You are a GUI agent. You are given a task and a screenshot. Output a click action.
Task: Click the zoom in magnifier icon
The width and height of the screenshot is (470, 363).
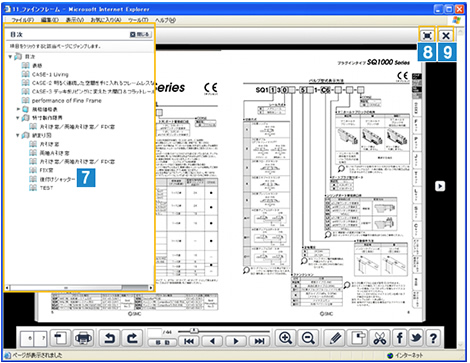pos(286,338)
